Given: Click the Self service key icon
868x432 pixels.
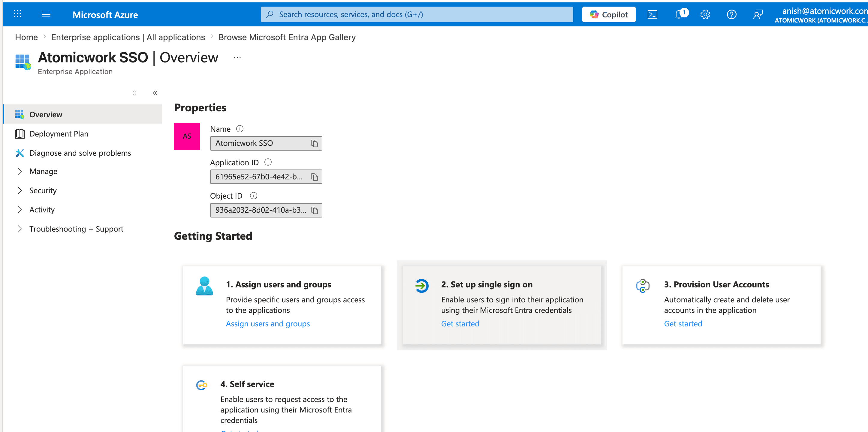Looking at the screenshot, I should click(201, 385).
